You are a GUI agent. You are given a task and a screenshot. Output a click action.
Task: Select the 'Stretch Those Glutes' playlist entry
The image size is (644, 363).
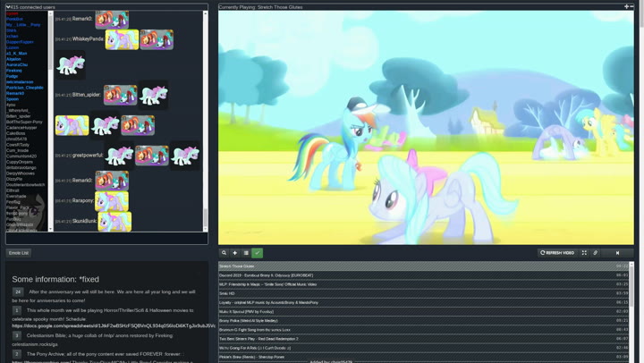pyautogui.click(x=423, y=266)
